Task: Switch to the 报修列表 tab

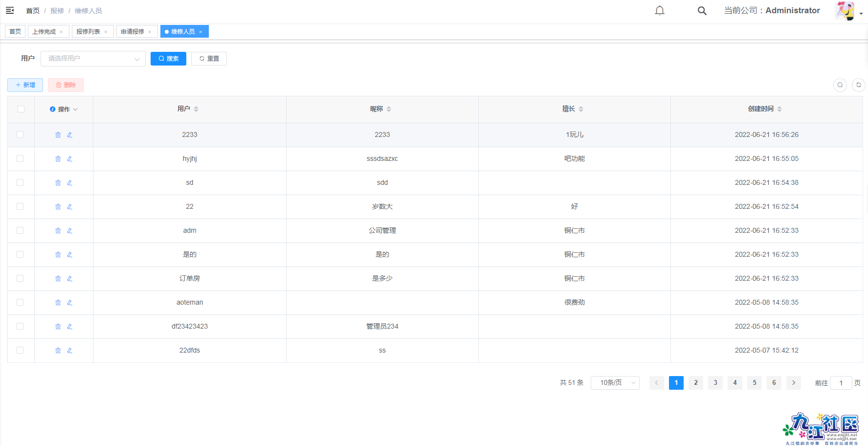Action: 88,32
